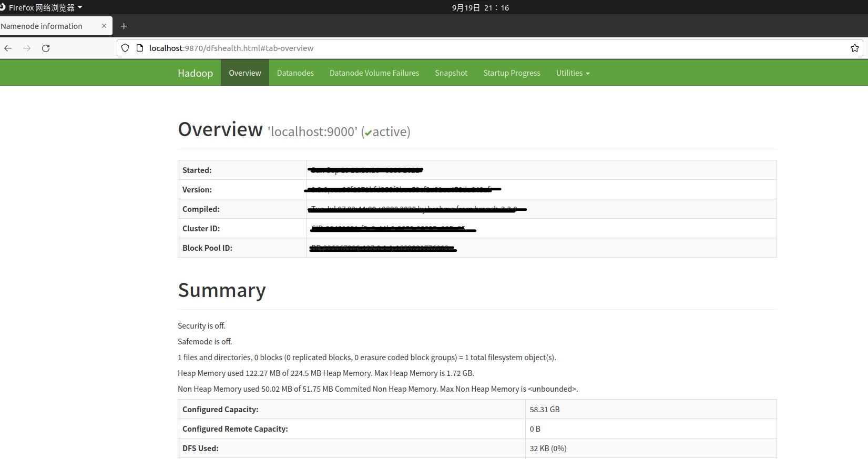Go back with the browser back arrow

(8, 48)
